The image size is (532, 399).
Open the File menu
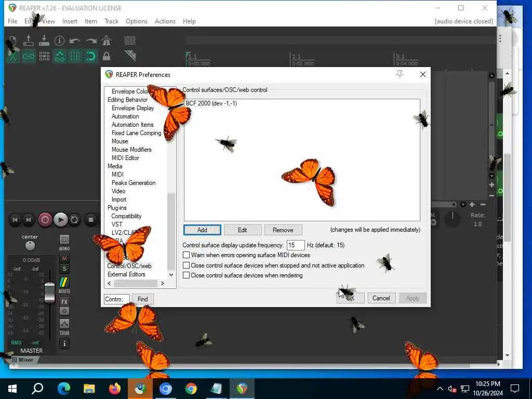point(12,21)
